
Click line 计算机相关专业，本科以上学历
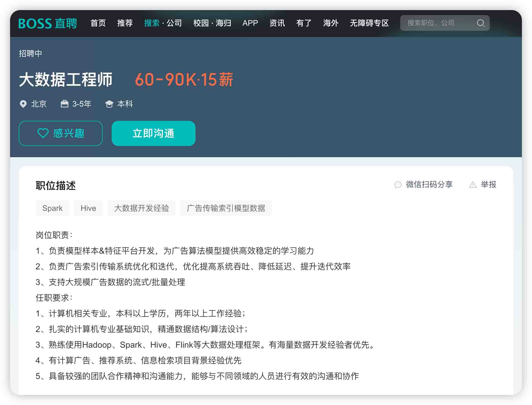click(x=141, y=313)
